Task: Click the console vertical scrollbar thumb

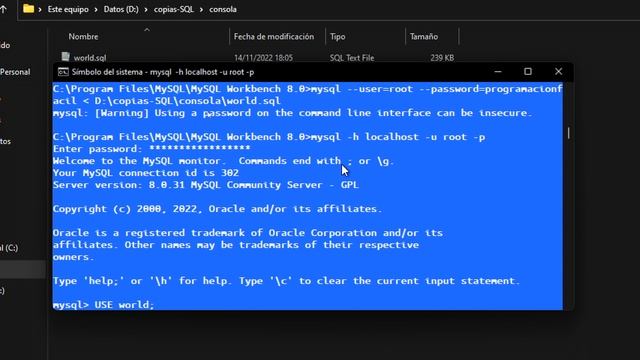Action: (569, 133)
